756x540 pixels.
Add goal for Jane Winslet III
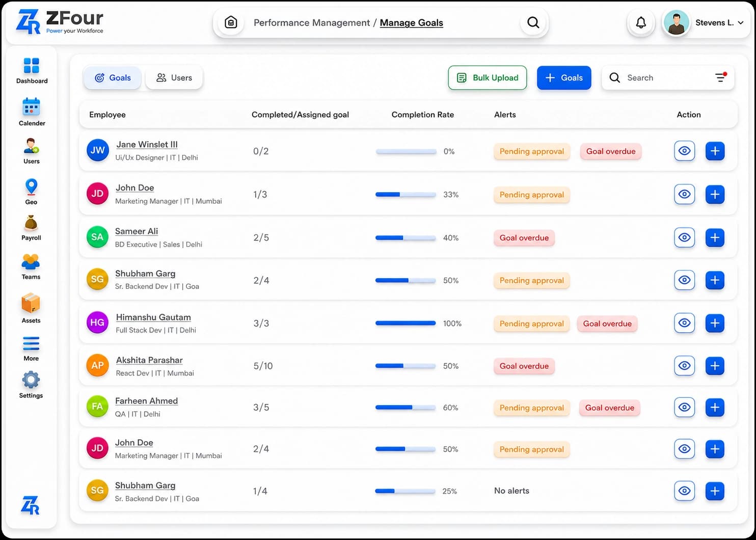click(715, 151)
